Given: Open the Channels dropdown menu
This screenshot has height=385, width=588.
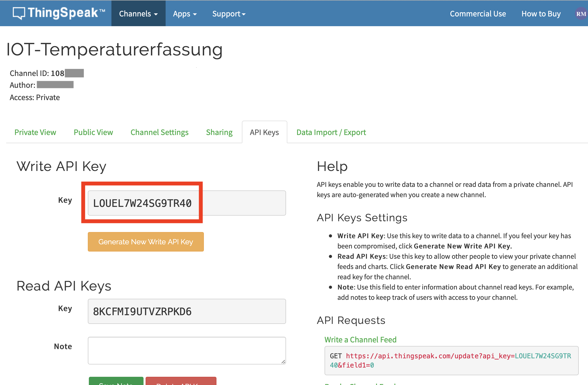Looking at the screenshot, I should coord(138,13).
